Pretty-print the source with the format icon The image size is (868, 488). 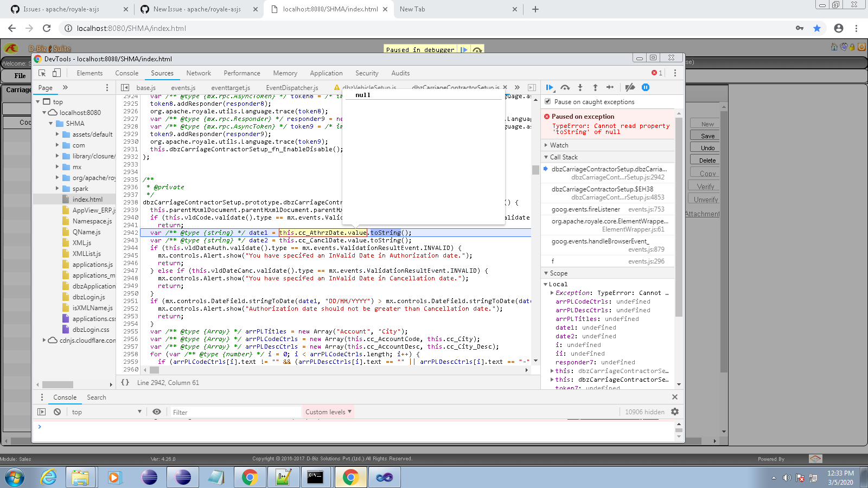click(126, 382)
